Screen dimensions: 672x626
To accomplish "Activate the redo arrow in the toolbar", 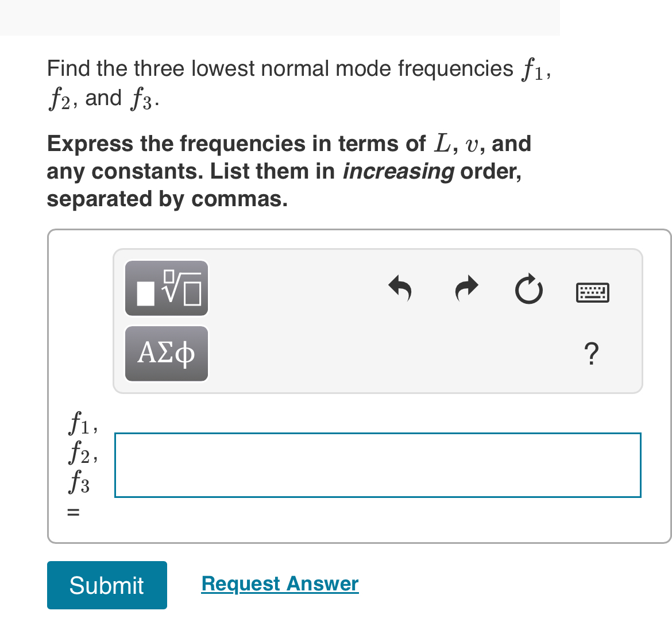I will click(x=466, y=289).
